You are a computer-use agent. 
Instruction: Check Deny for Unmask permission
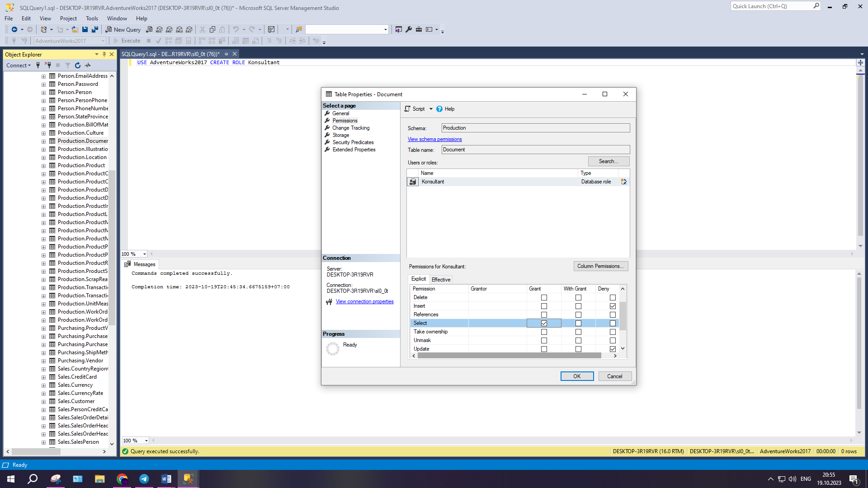click(613, 340)
